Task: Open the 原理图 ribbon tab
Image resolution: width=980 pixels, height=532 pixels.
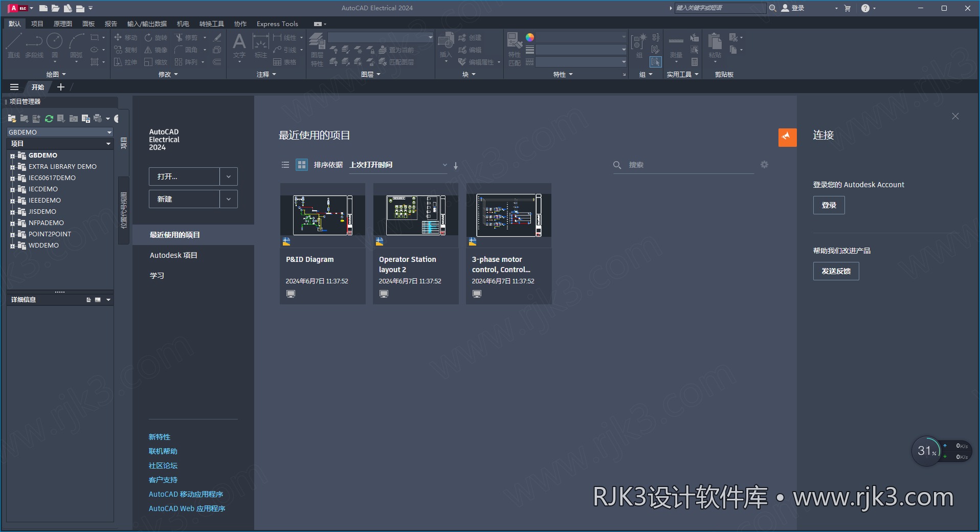Action: point(63,24)
